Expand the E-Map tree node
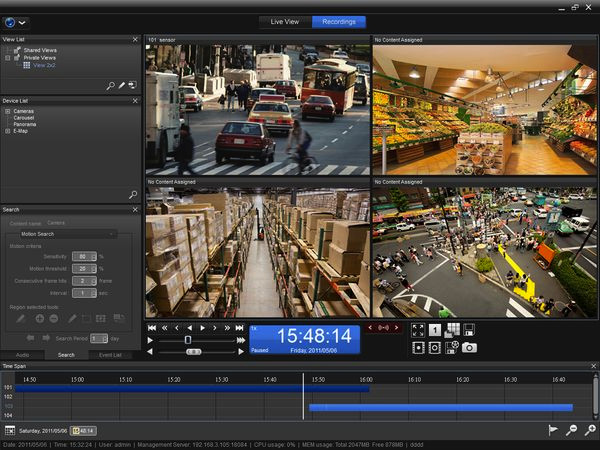The height and width of the screenshot is (450, 600). pyautogui.click(x=8, y=130)
